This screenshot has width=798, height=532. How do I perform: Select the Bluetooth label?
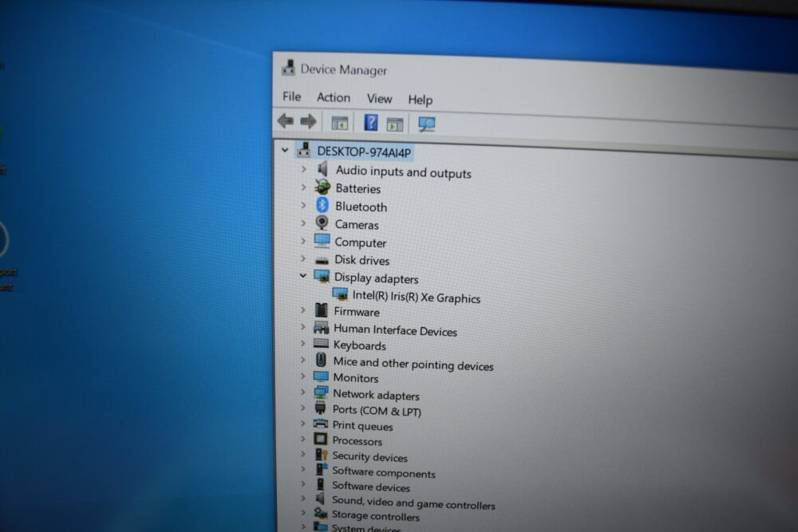[361, 207]
